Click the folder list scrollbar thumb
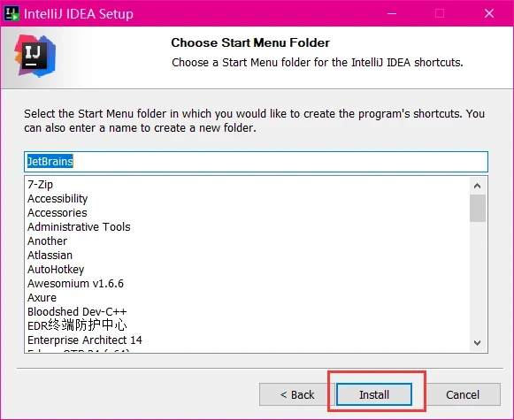This screenshot has width=514, height=420. click(478, 208)
